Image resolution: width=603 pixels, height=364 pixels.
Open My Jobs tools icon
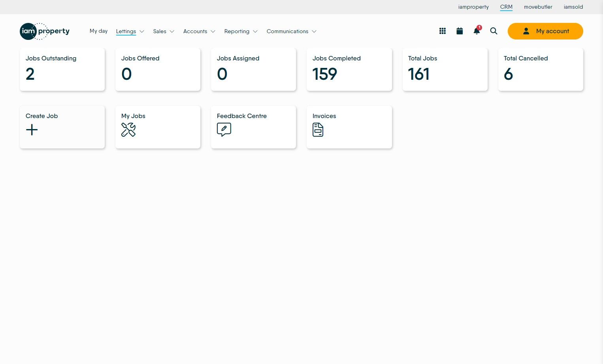click(128, 129)
